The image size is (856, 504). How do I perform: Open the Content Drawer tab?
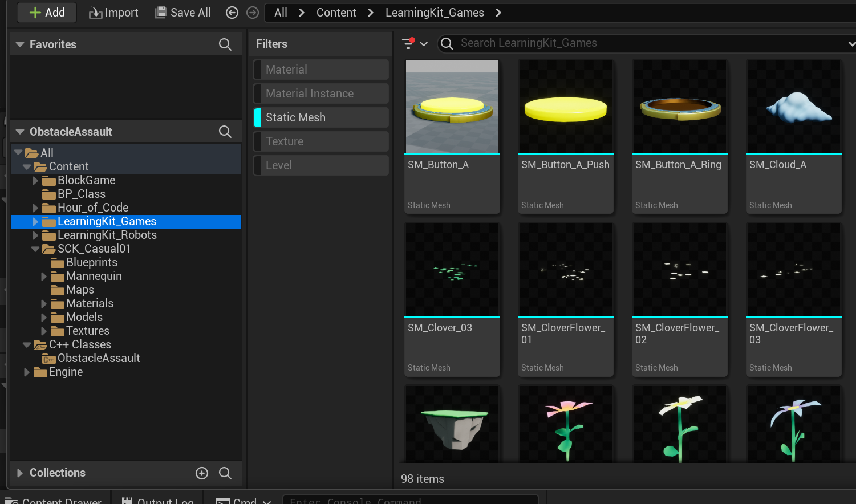[54, 499]
